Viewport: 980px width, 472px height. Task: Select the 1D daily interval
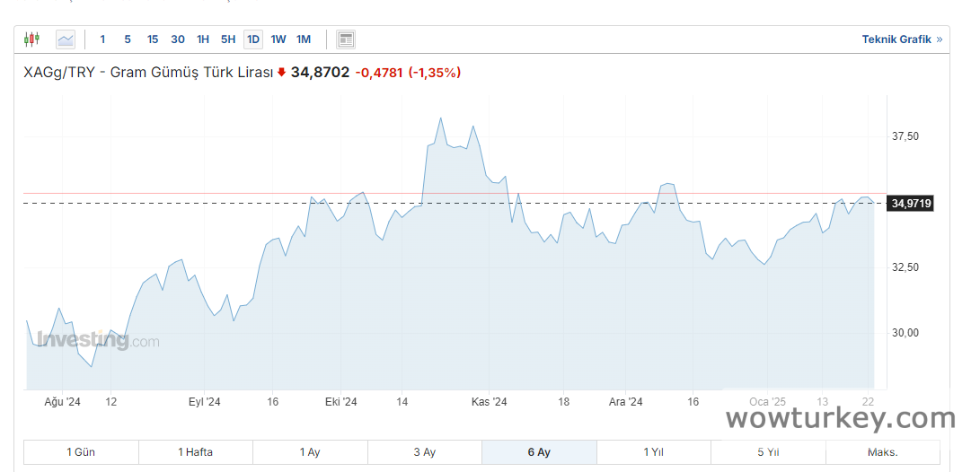[253, 39]
